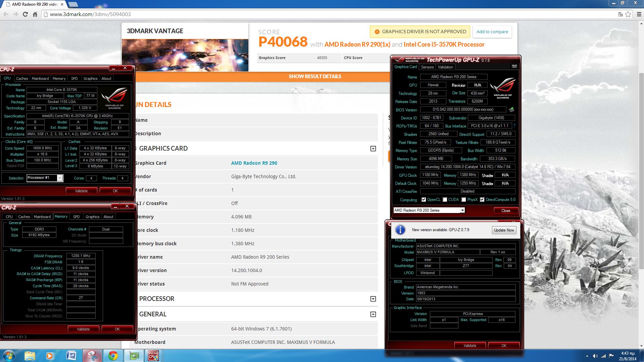Open Mainboard tab in top CPU-Z

click(x=40, y=79)
